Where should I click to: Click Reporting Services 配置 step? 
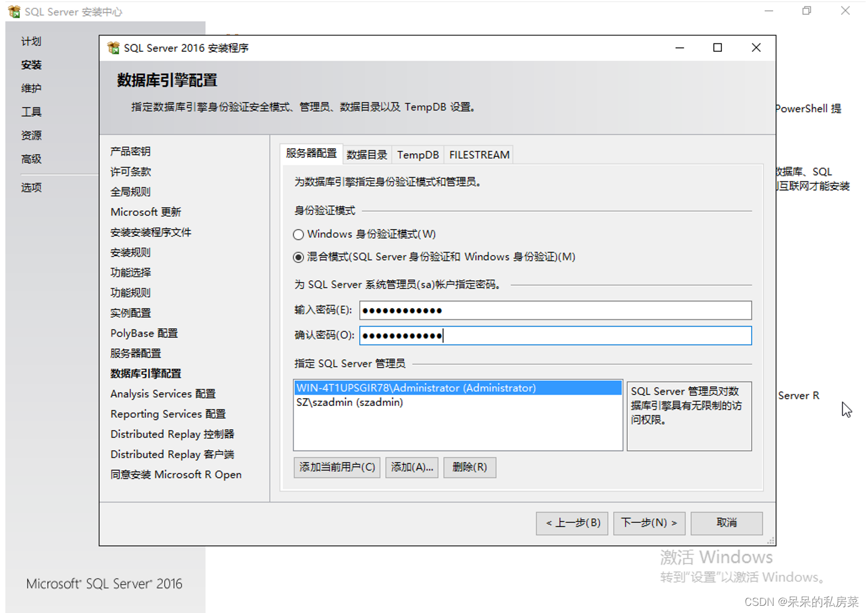point(168,414)
